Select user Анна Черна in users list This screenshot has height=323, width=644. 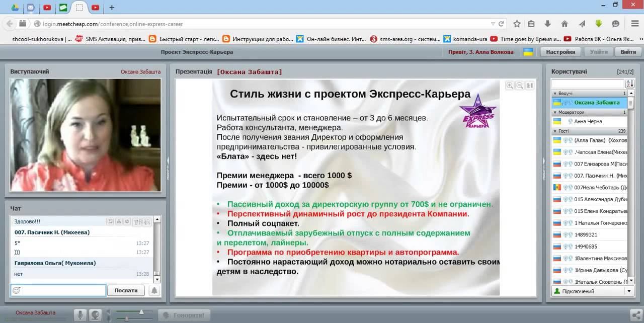point(589,121)
